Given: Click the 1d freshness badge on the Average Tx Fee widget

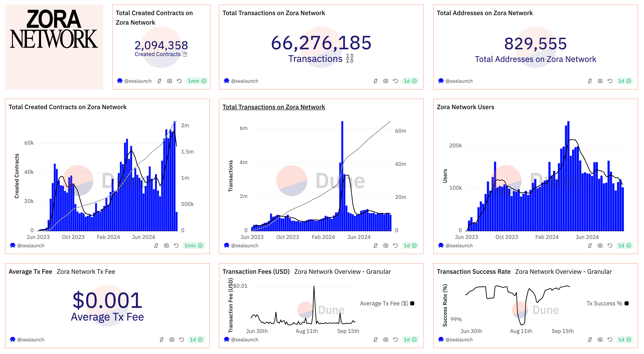Looking at the screenshot, I should pyautogui.click(x=196, y=340).
